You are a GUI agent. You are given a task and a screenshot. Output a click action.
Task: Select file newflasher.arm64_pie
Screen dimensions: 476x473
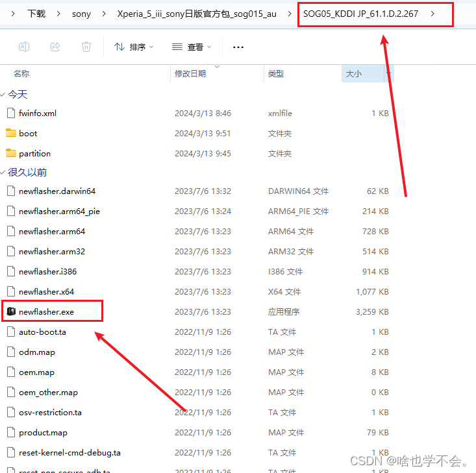pos(59,211)
